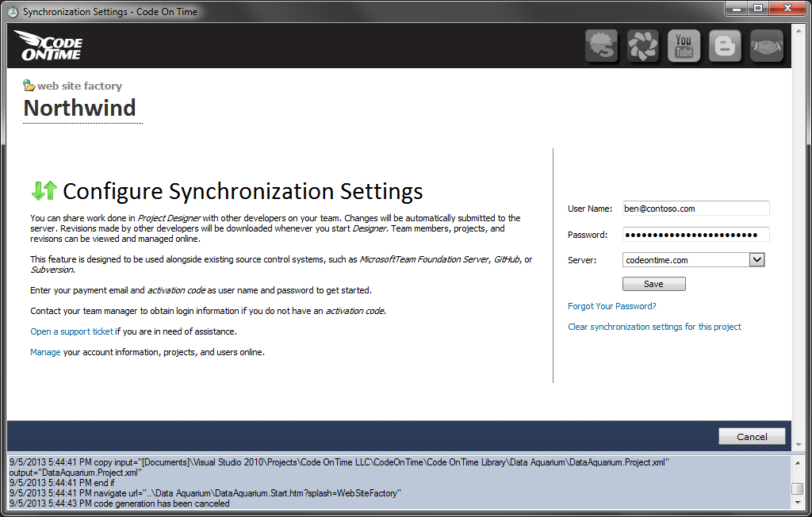Click the Code OnTime logo
812x517 pixels.
[x=48, y=46]
